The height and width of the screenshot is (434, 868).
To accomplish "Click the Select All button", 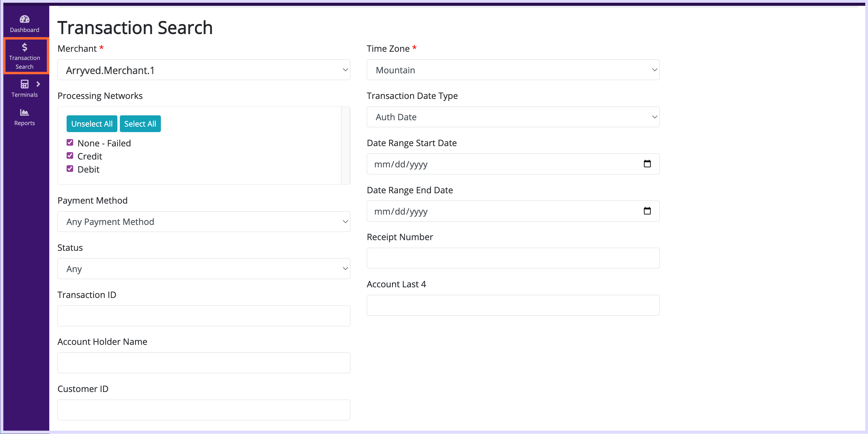I will click(x=140, y=124).
